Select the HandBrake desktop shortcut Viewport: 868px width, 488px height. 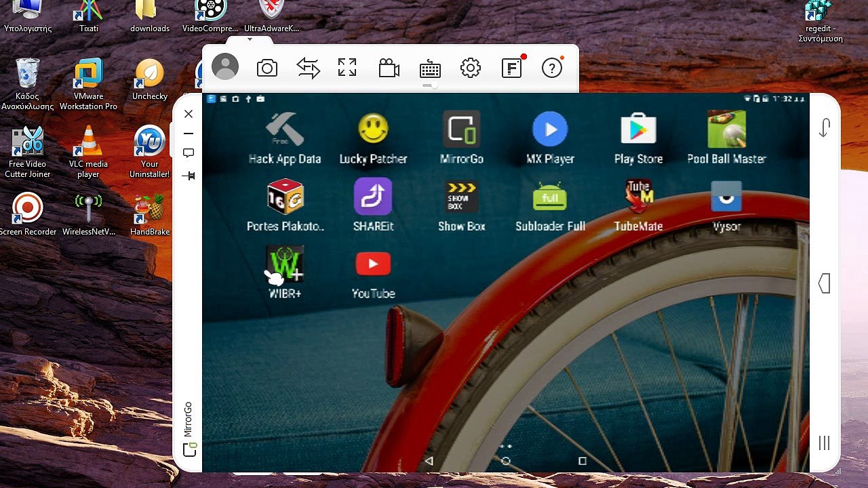150,215
